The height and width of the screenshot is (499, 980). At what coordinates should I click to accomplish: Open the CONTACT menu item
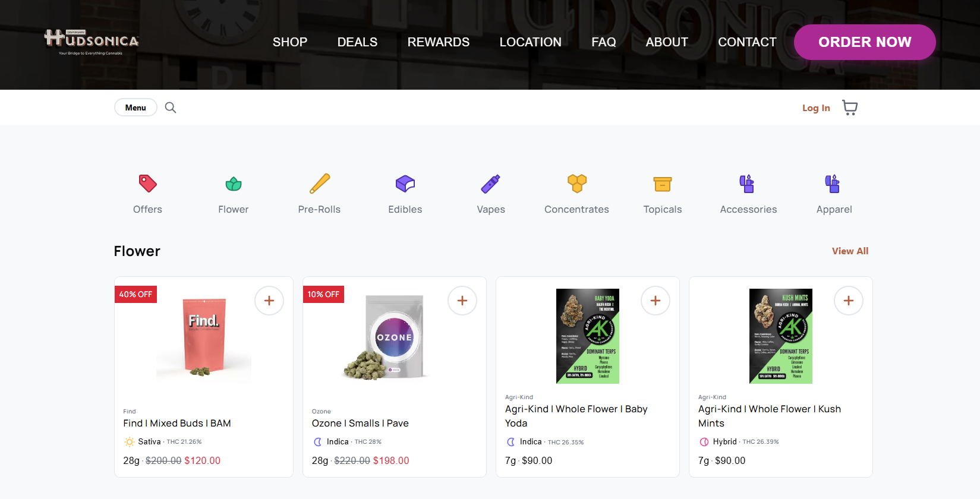[x=747, y=42]
